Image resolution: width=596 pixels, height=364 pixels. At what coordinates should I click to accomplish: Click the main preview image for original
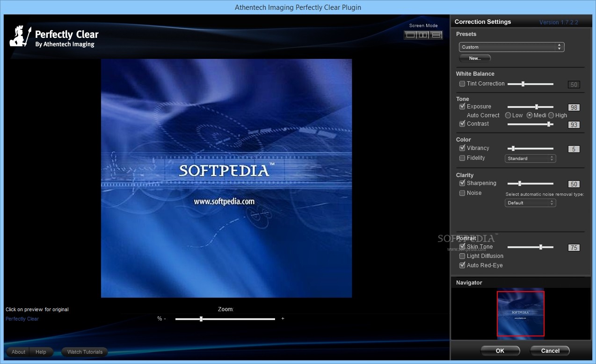(x=226, y=178)
